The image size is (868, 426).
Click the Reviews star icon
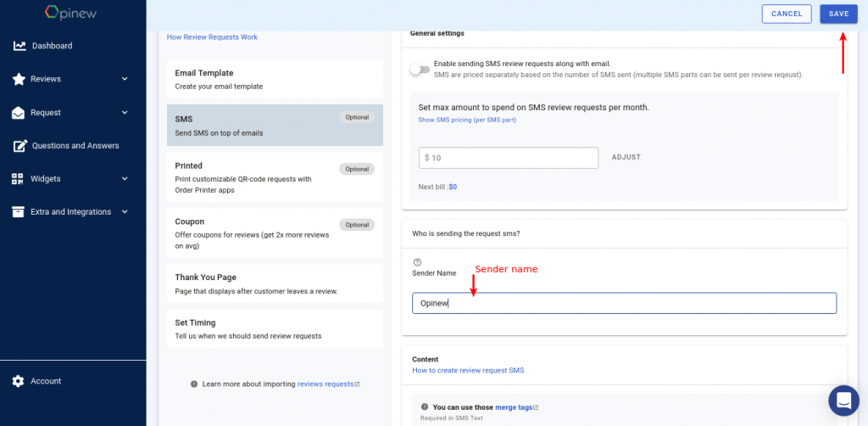19,79
